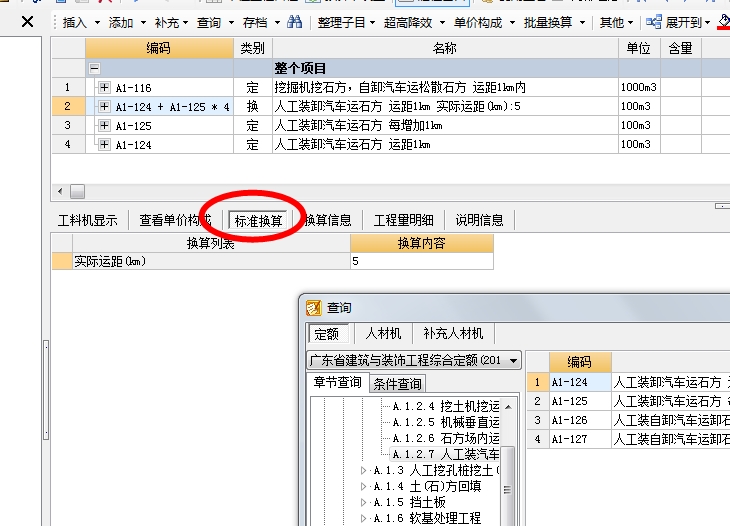Select tree node A.1.2.7 人工装汽车
Screen dimensions: 730x526
(445, 454)
